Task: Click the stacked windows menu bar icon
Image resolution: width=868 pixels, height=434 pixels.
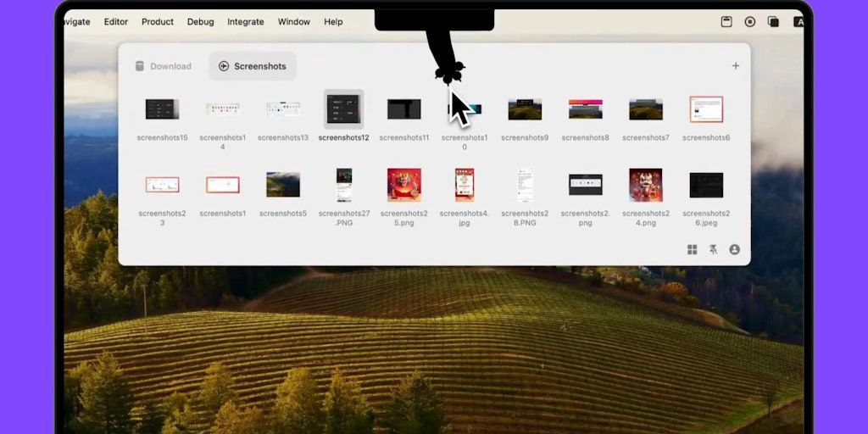Action: tap(773, 21)
